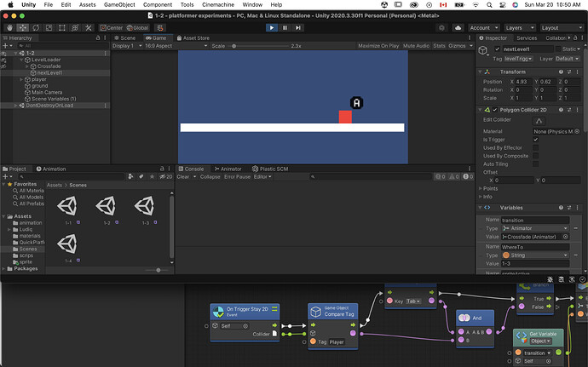The image size is (588, 367).
Task: Toggle Center pivot mode button
Action: click(112, 28)
